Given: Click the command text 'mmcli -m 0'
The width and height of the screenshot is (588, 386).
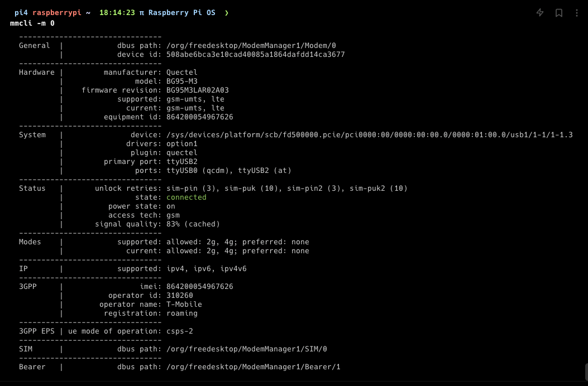Looking at the screenshot, I should (32, 23).
